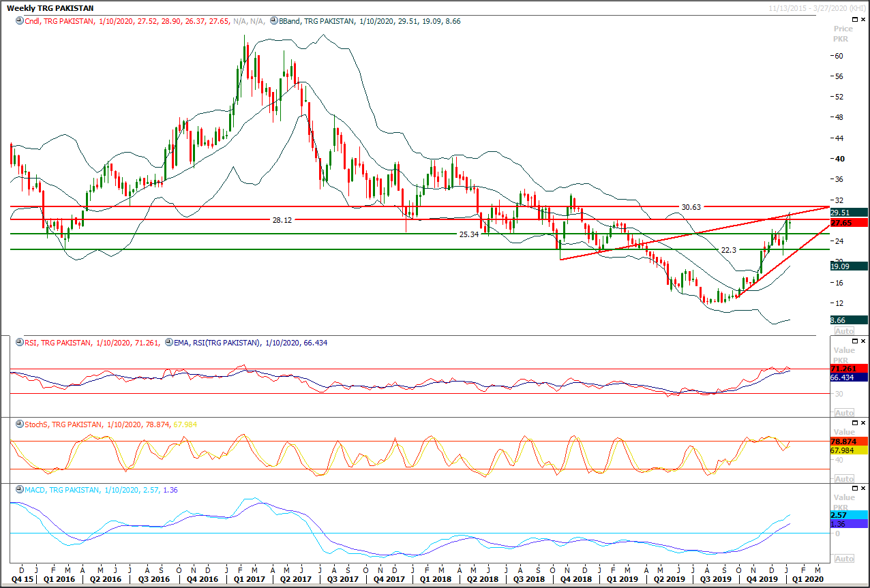Viewport: 870px width, 588px height.
Task: Click the 29.51 upper band price tag
Action: [848, 213]
